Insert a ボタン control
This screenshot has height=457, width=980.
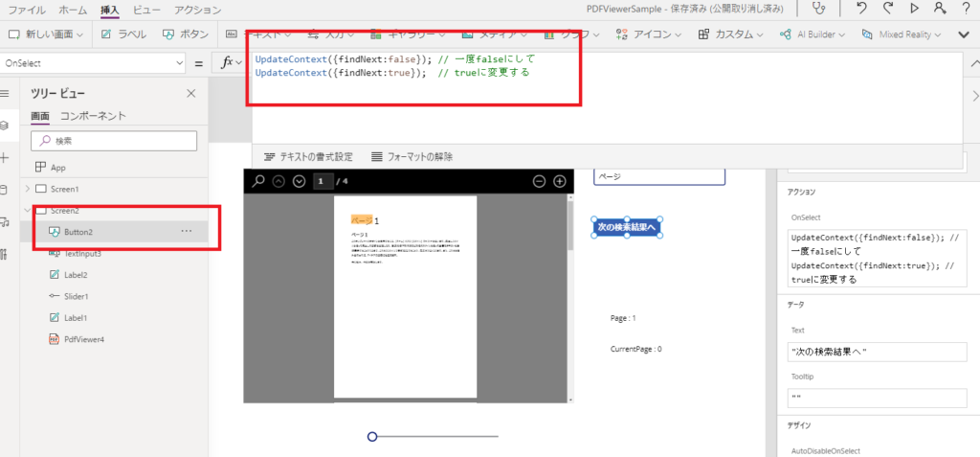186,34
